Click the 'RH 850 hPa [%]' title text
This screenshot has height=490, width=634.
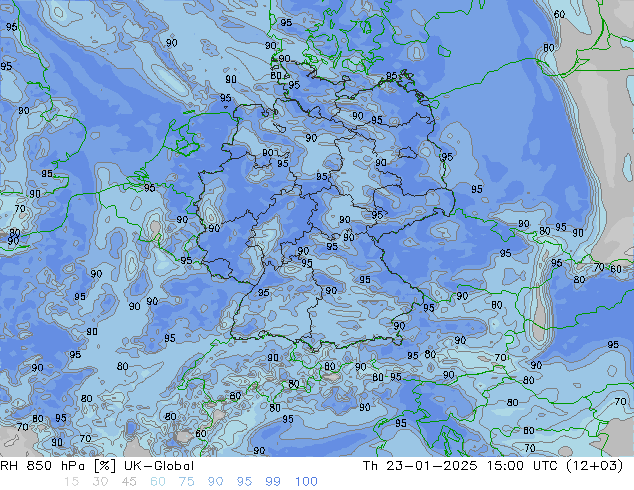tap(58, 466)
